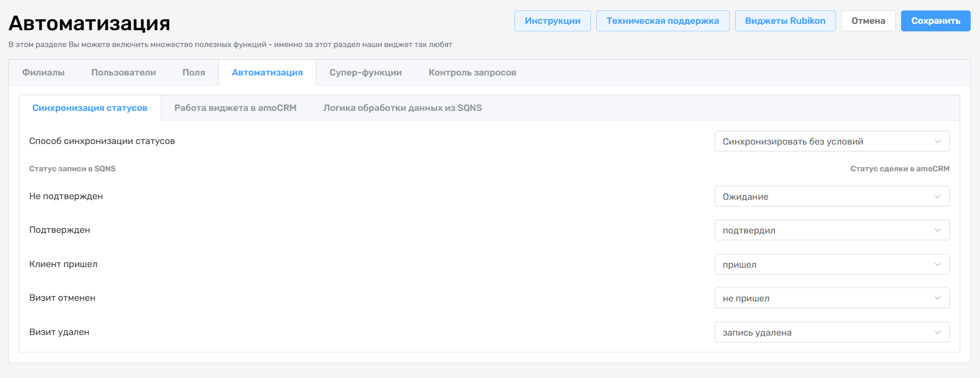
Task: Open the Супер-функции tab
Action: 366,73
